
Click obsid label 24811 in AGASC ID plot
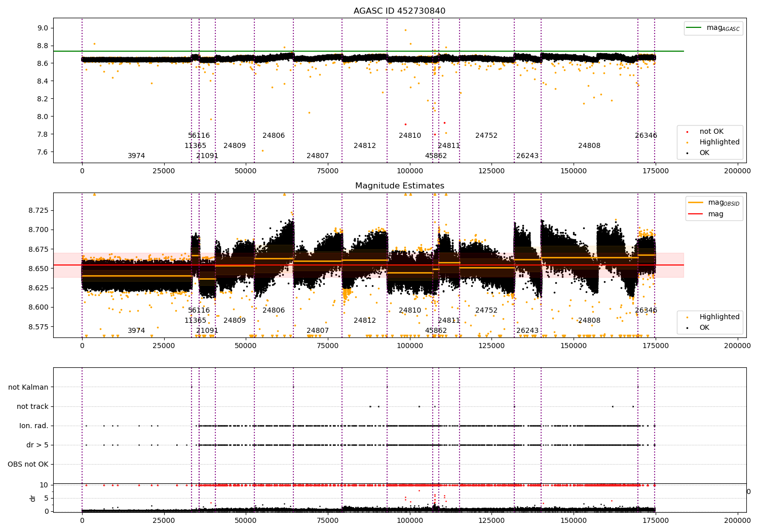pyautogui.click(x=449, y=146)
